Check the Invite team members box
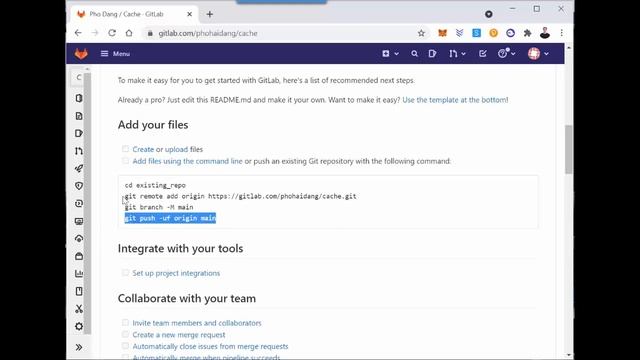The height and width of the screenshot is (360, 640). (x=125, y=322)
